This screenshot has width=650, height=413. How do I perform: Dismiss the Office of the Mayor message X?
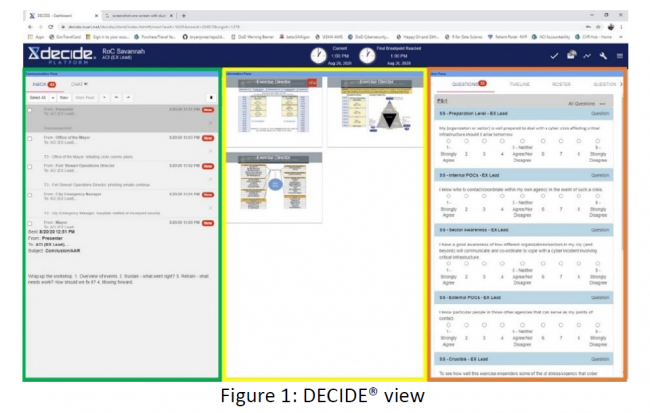(211, 151)
